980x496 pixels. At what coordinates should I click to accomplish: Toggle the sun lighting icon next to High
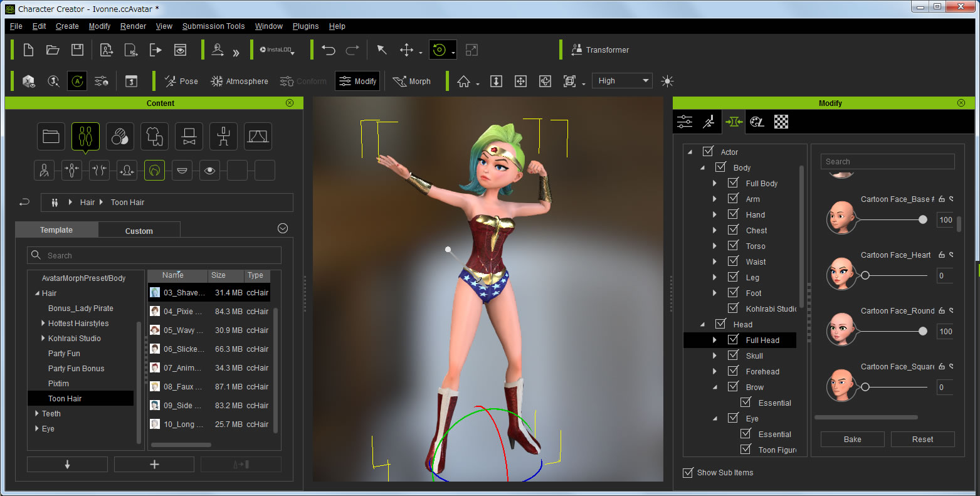667,81
